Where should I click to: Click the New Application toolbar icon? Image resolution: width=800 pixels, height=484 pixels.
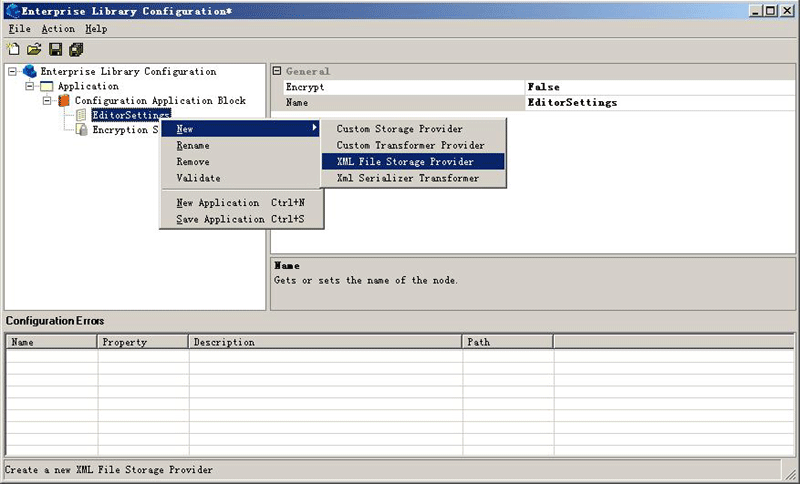(14, 49)
